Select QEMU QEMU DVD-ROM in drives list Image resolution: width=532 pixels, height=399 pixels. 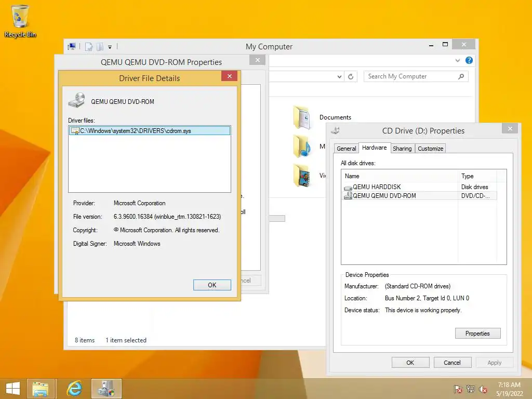click(419, 195)
